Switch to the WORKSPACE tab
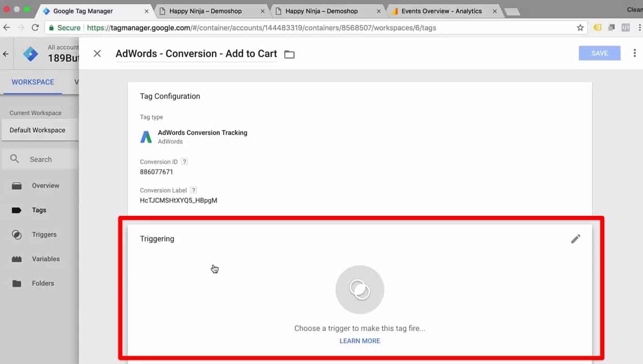The width and height of the screenshot is (643, 364). [x=33, y=82]
